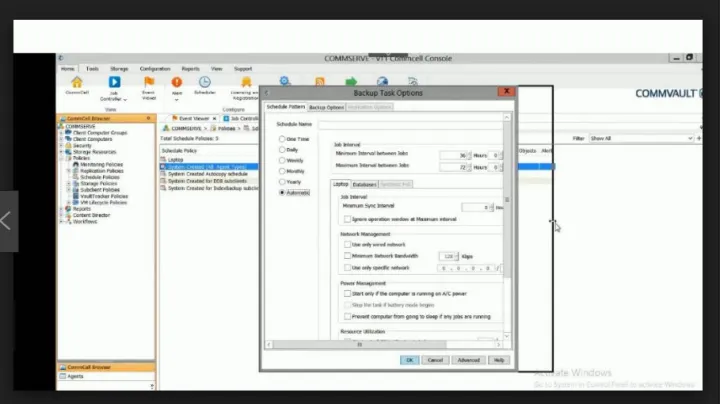Open the Configuration ribbon menu
This screenshot has width=720, height=404.
click(x=155, y=69)
